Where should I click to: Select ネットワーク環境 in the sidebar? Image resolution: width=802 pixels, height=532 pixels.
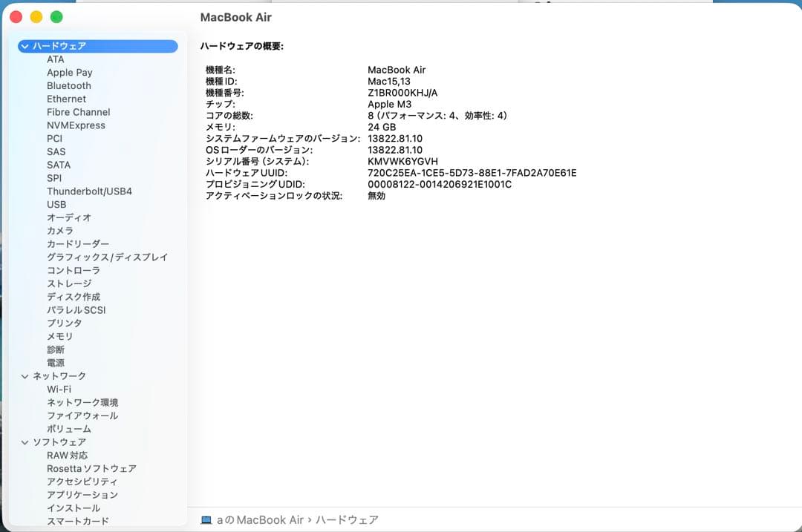click(82, 402)
